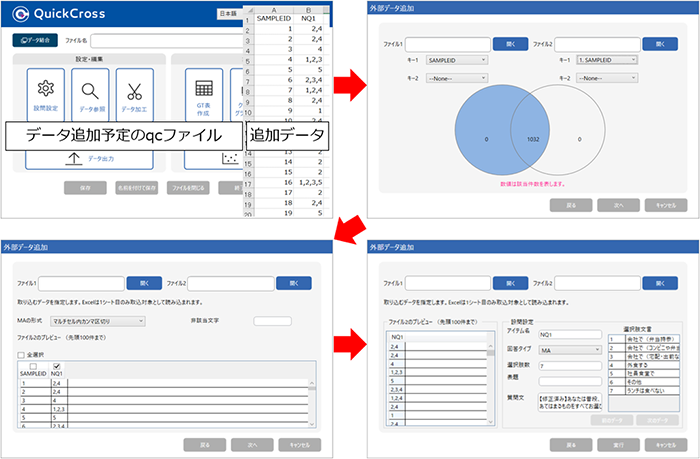Click scroll-up arrow of SAMPLEID preview table

312,383
